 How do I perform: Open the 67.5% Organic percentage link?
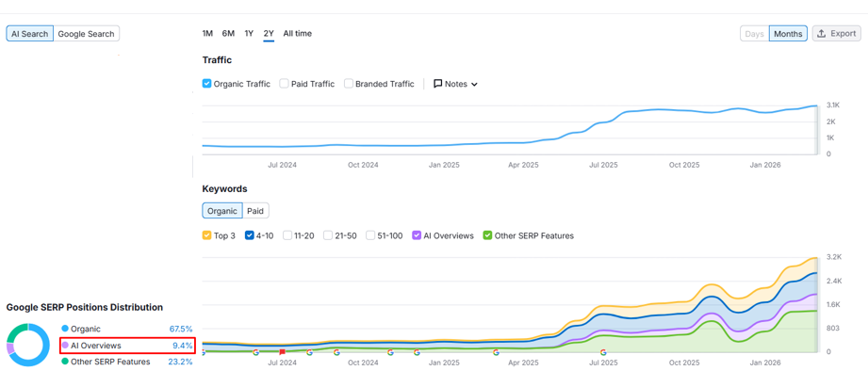[x=180, y=330]
